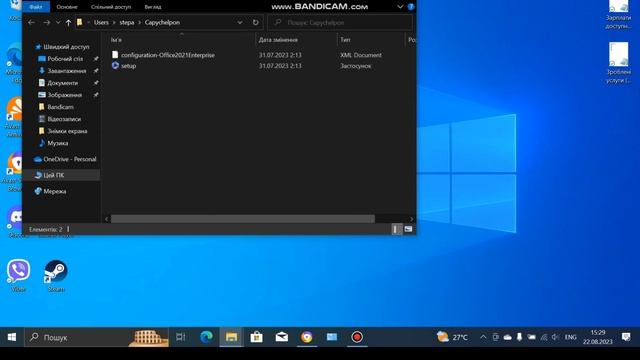640x360 pixels.
Task: Open the Viber desktop shortcut
Action: (18, 275)
